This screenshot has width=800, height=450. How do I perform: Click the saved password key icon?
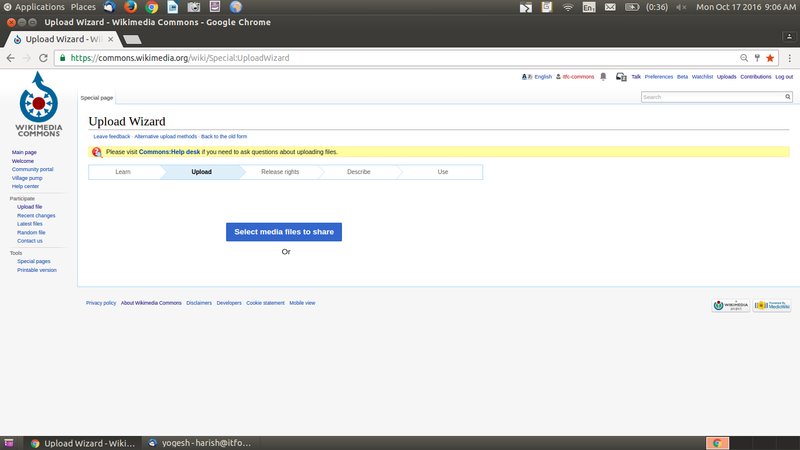pos(757,58)
